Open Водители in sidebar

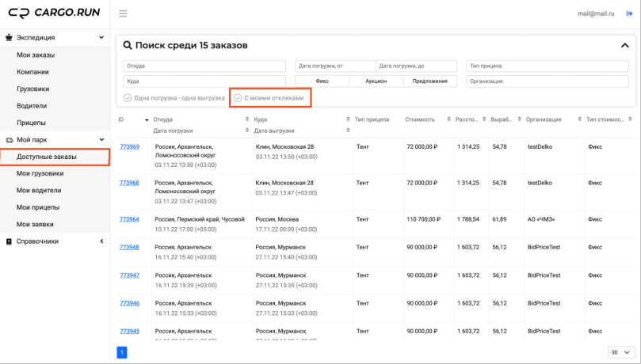32,106
